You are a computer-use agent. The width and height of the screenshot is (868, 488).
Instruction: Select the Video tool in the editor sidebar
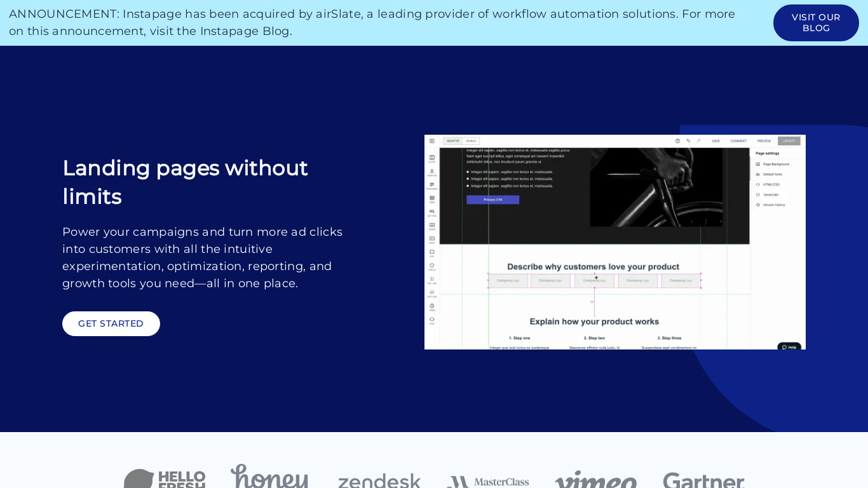[x=432, y=240]
